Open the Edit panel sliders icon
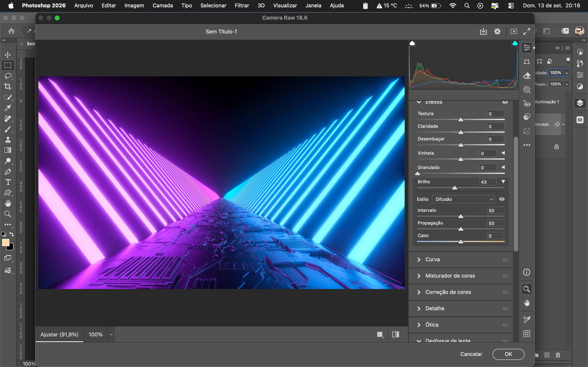This screenshot has width=588, height=367. (527, 48)
